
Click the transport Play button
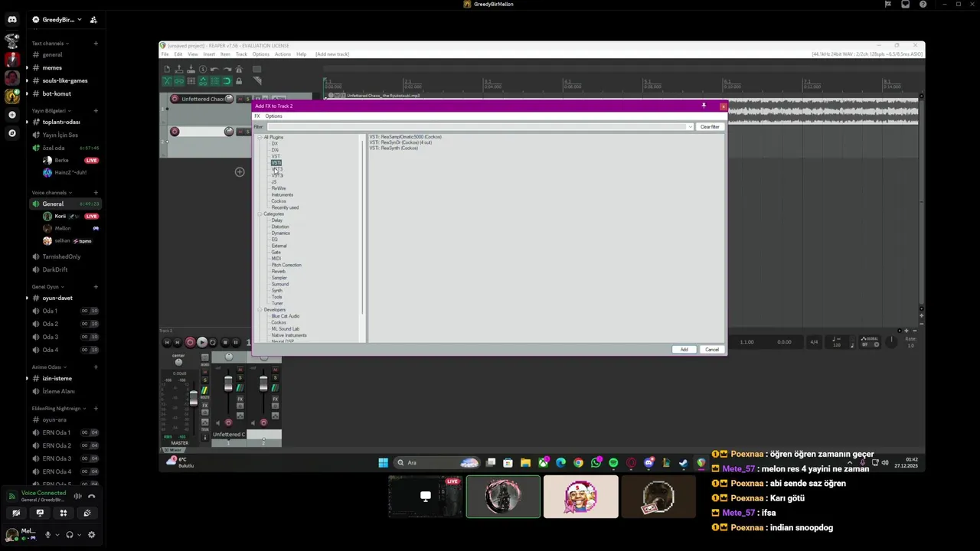pos(202,342)
